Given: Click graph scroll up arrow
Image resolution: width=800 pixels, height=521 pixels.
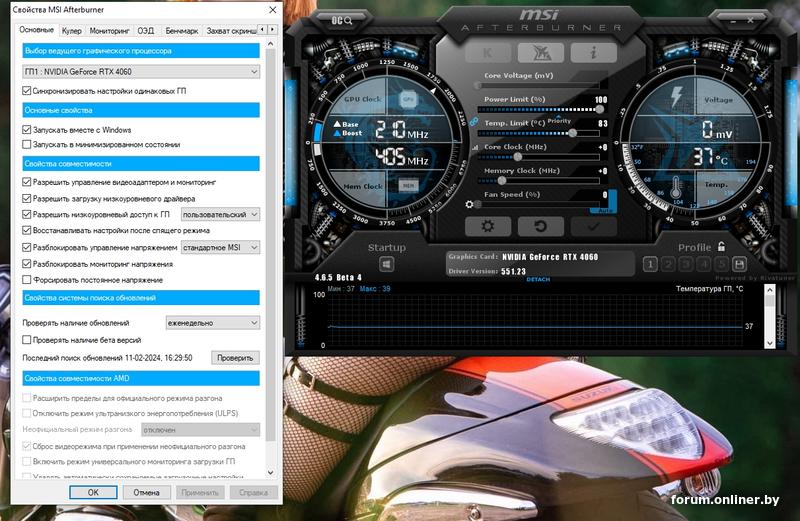Looking at the screenshot, I should click(769, 290).
